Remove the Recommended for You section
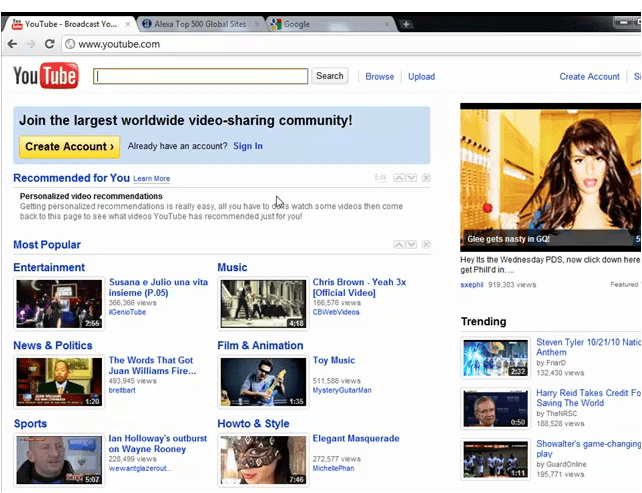Image resolution: width=642 pixels, height=493 pixels. pos(426,178)
